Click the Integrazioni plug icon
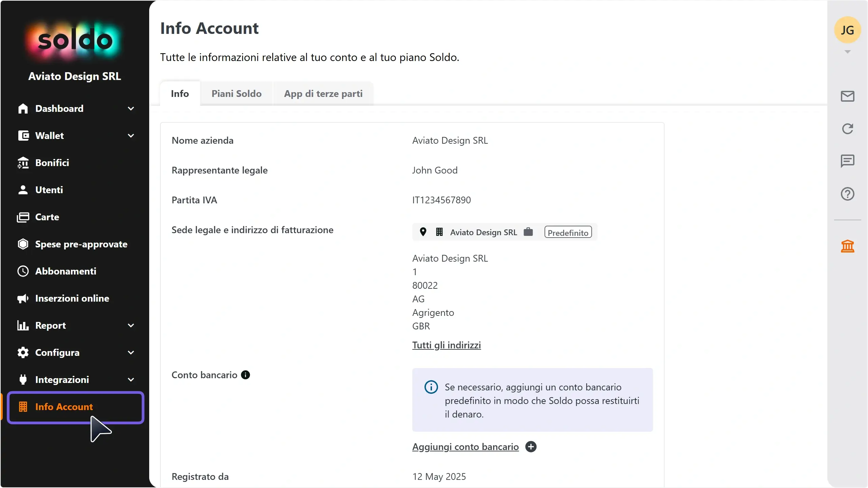 point(23,380)
